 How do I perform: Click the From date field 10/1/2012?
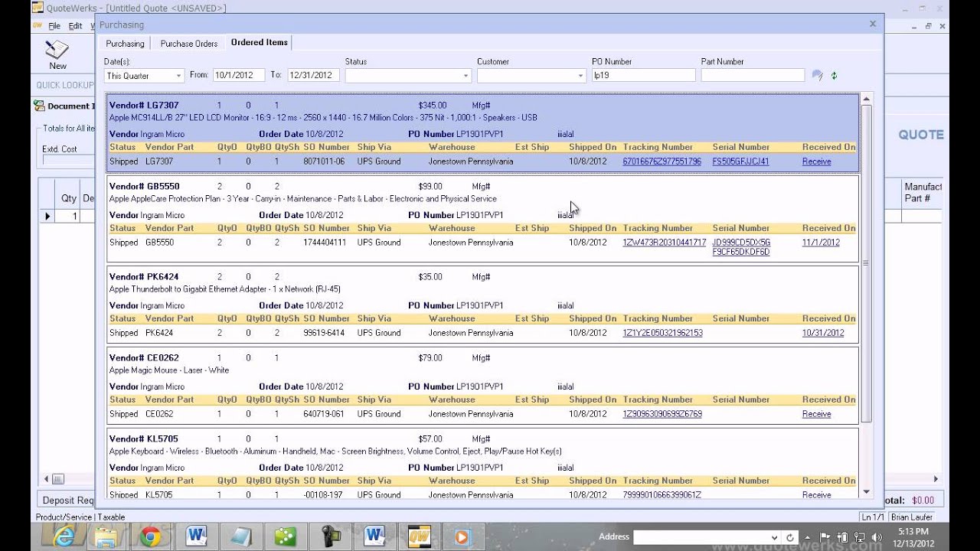[x=237, y=75]
